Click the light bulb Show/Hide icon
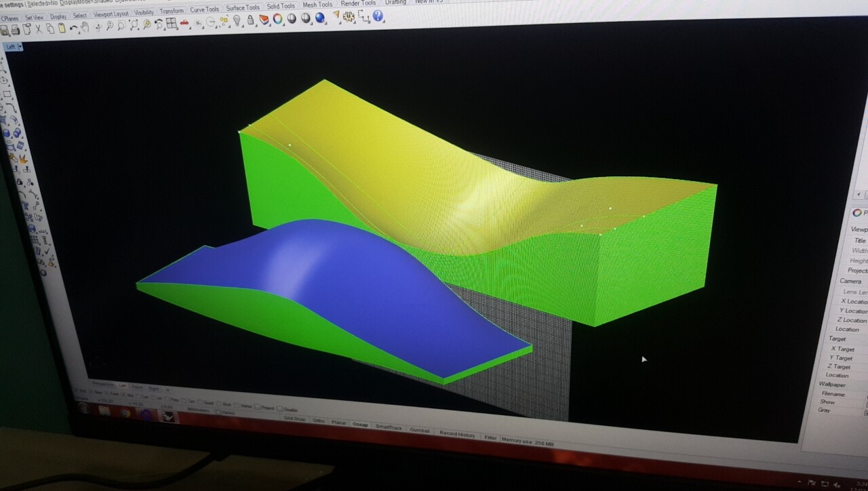The image size is (868, 491). [x=237, y=20]
